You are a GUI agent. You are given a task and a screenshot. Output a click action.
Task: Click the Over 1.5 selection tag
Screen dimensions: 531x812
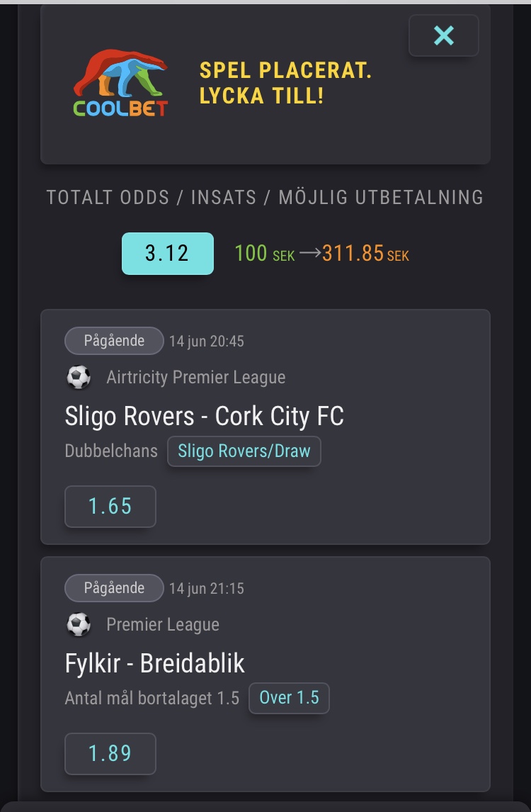[289, 698]
